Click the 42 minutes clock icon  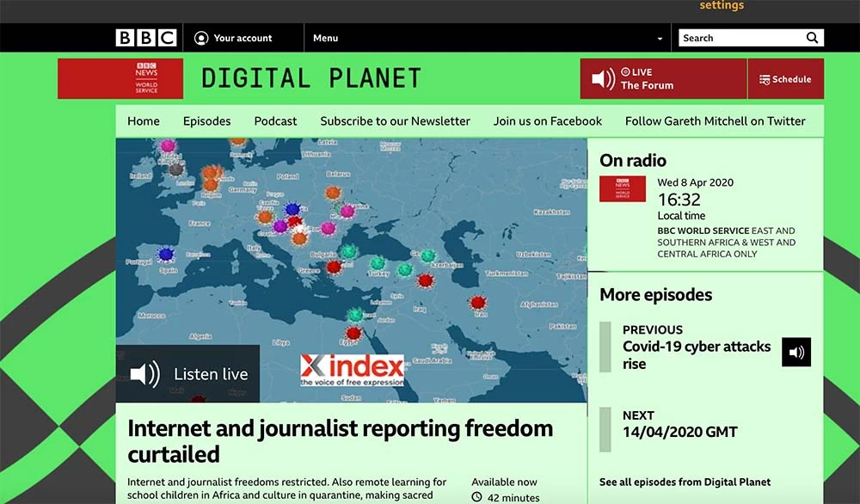pyautogui.click(x=477, y=497)
